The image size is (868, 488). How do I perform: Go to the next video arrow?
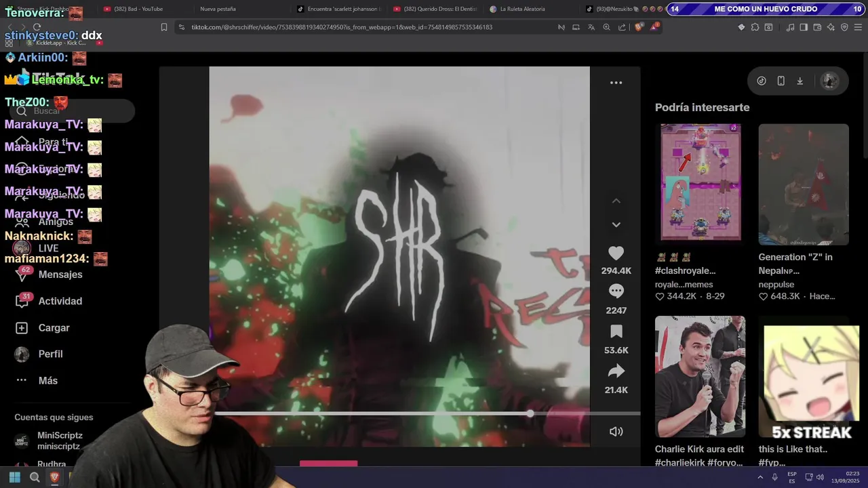[616, 224]
